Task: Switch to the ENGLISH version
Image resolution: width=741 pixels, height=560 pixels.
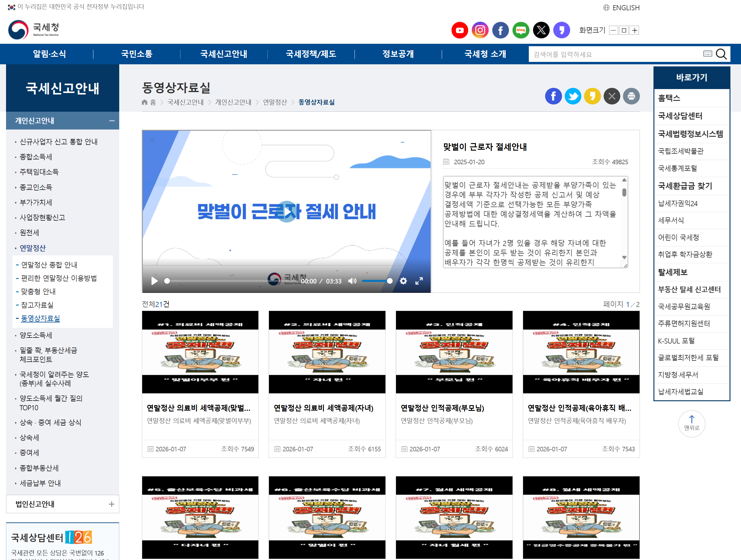Action: (x=626, y=7)
